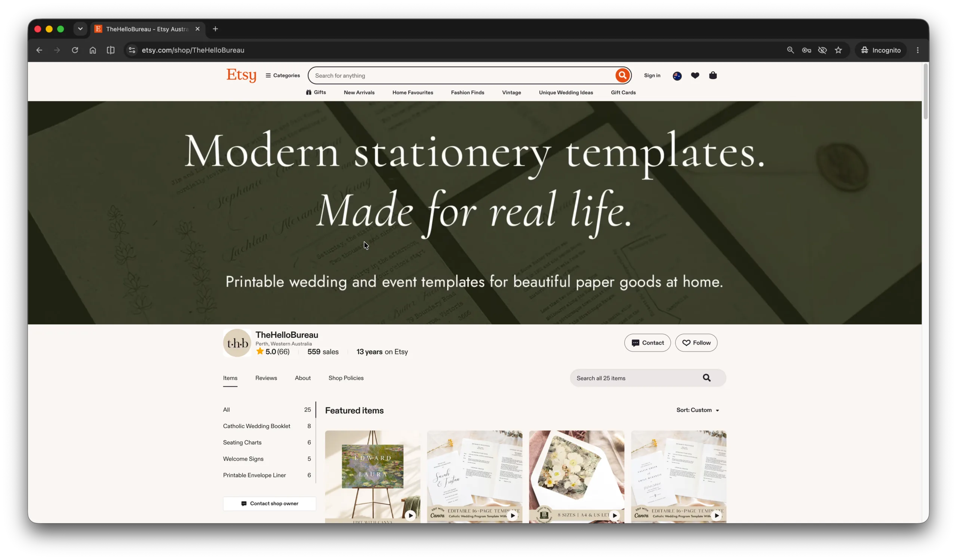The height and width of the screenshot is (560, 957).
Task: Reload the Etsy shop page
Action: tap(75, 50)
